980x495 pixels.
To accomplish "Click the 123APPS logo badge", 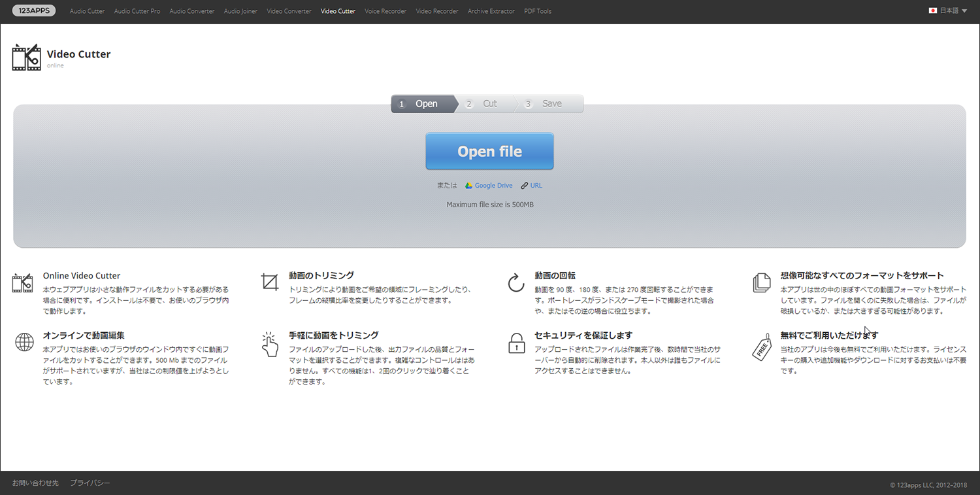I will pyautogui.click(x=34, y=10).
